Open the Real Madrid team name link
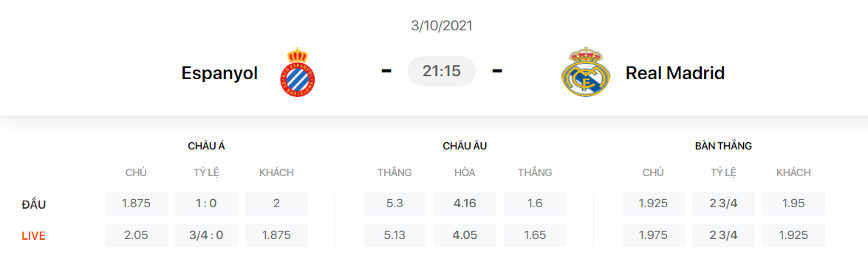This screenshot has height=276, width=868. pyautogui.click(x=674, y=73)
